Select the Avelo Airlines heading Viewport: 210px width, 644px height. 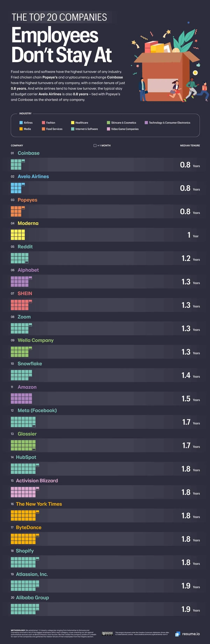click(x=33, y=176)
